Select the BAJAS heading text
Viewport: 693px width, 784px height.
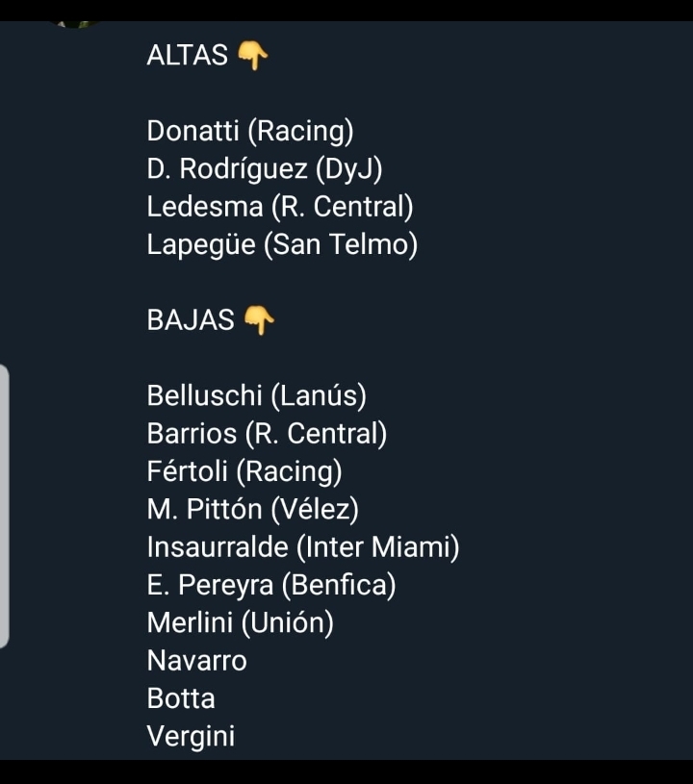pyautogui.click(x=191, y=321)
